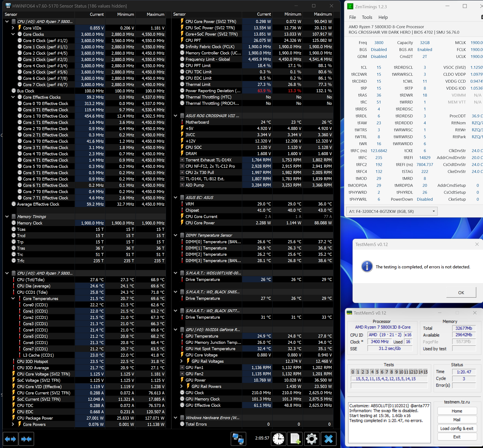Open the DIMM slot A1 dropdown in ZenTimings
The image size is (483, 448).
(392, 211)
